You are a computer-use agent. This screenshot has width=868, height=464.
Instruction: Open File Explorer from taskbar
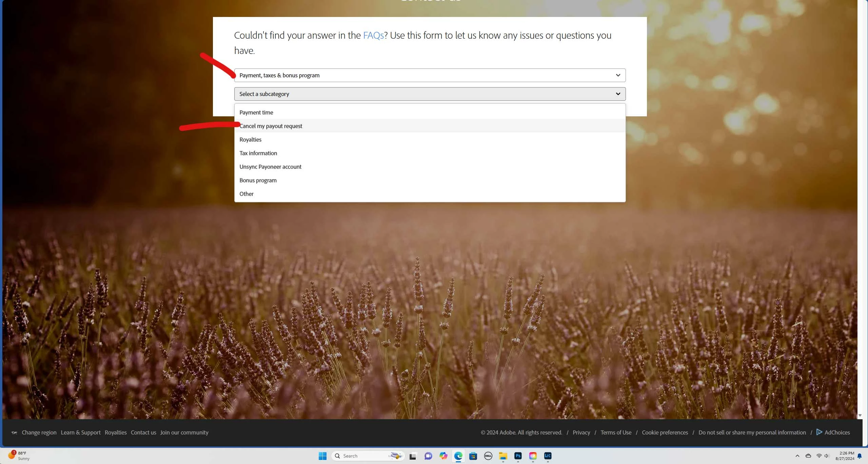coord(503,456)
